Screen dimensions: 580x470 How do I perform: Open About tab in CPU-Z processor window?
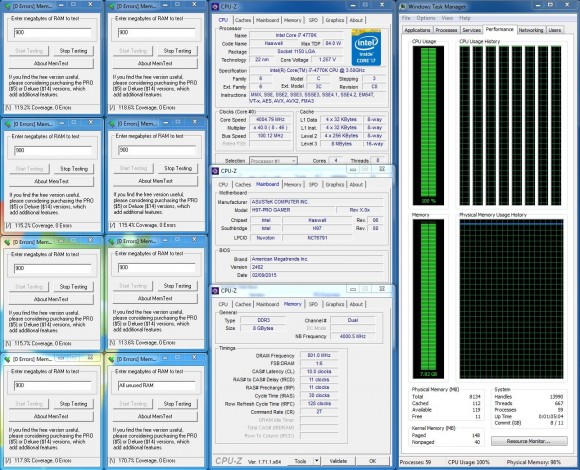356,20
